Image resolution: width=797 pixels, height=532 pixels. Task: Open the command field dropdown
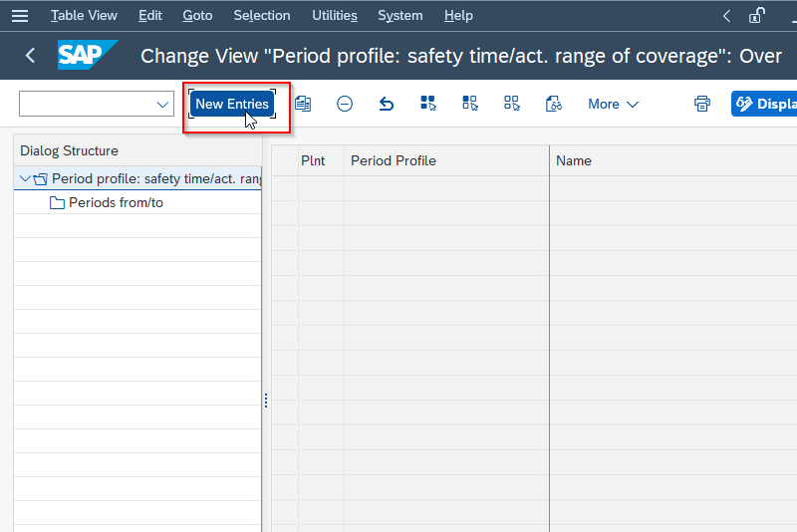[x=162, y=105]
